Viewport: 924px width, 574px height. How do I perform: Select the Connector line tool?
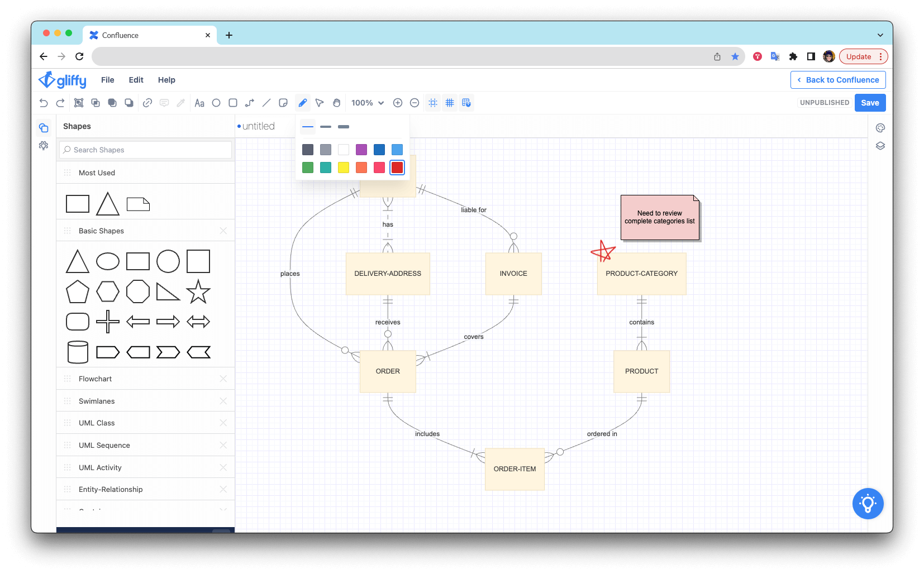coord(250,103)
